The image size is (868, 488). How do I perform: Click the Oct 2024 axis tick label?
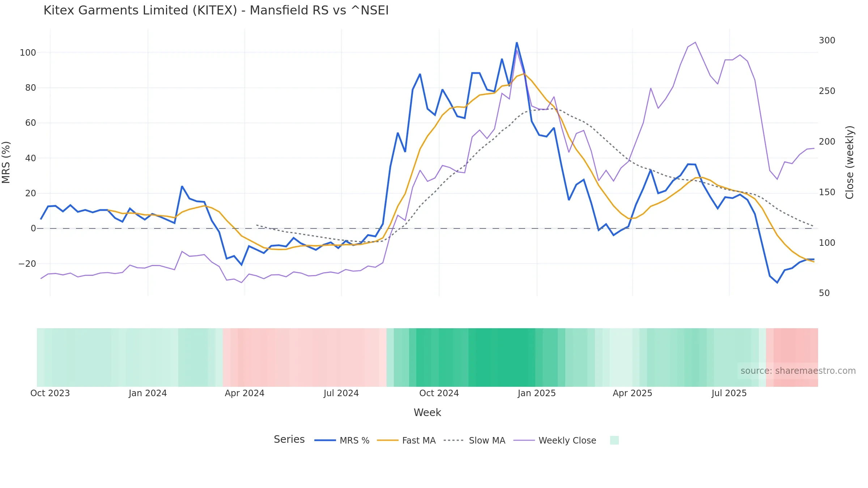click(x=439, y=393)
